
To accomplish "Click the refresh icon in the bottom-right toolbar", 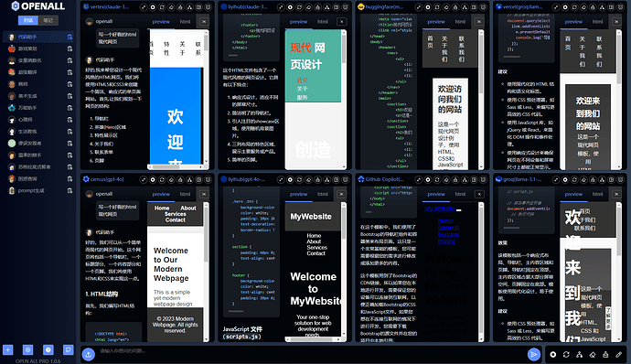I will 566,354.
